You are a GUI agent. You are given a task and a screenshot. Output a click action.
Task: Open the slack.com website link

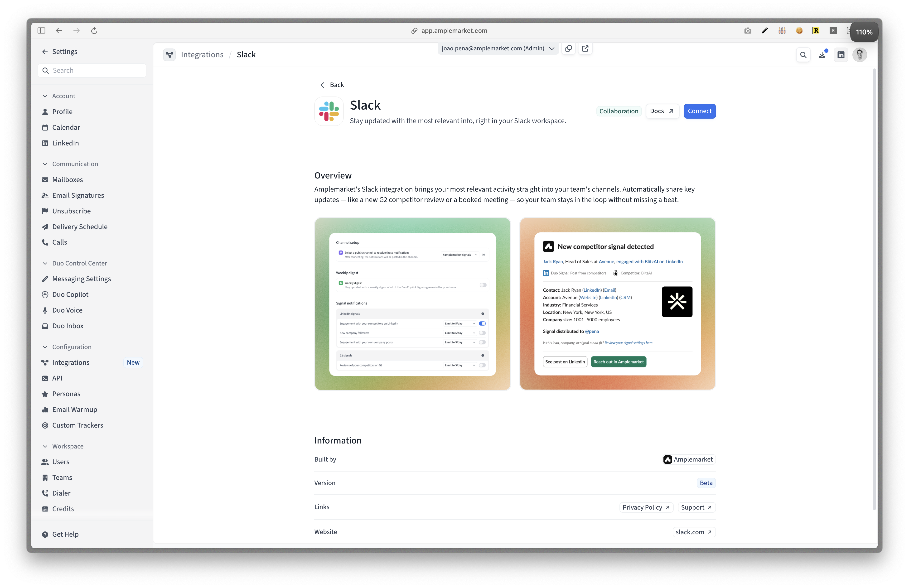694,532
